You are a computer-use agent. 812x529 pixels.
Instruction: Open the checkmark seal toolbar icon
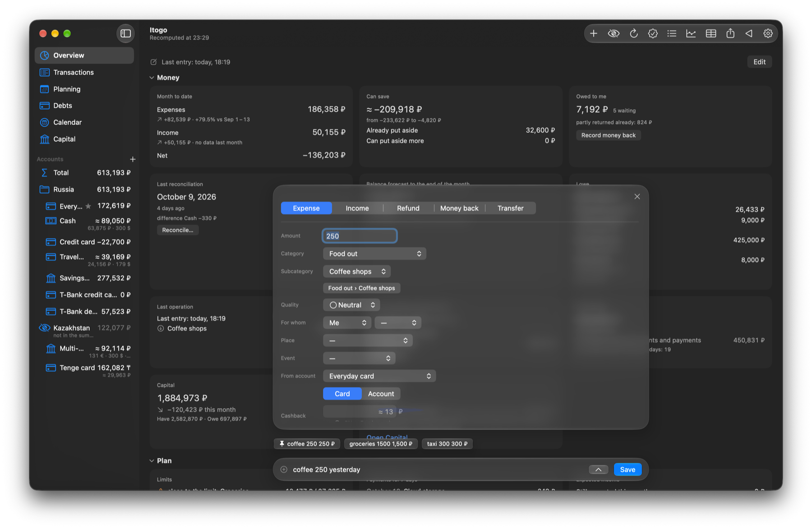[653, 33]
